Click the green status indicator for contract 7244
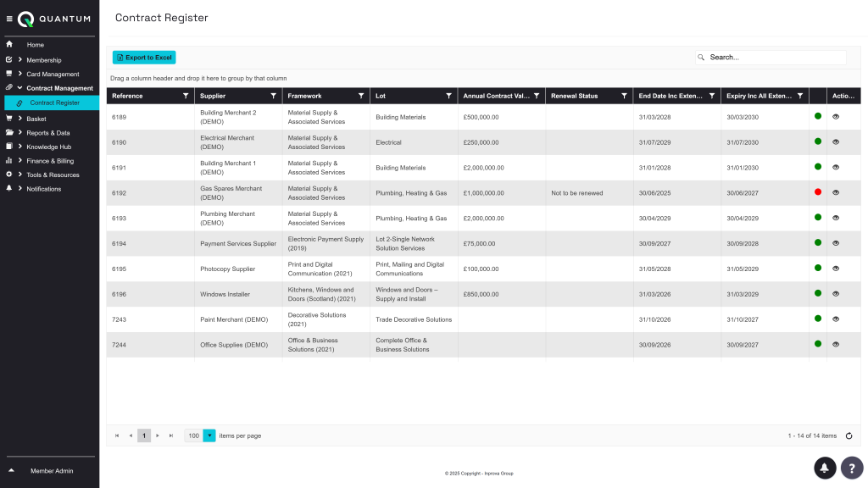Viewport: 868px width, 488px height. point(817,344)
